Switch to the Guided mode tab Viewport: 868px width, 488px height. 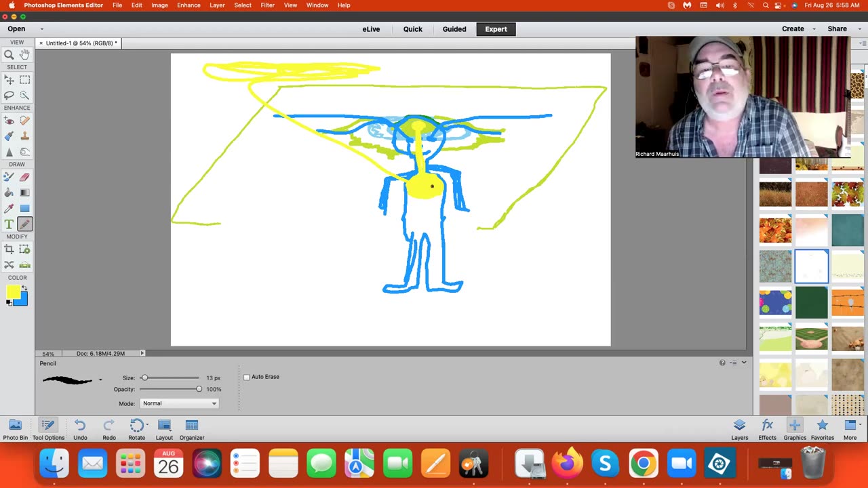pos(454,29)
